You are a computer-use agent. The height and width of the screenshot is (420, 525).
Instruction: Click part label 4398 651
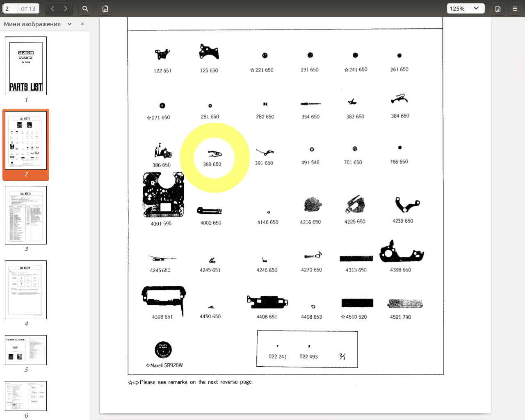pos(162,317)
